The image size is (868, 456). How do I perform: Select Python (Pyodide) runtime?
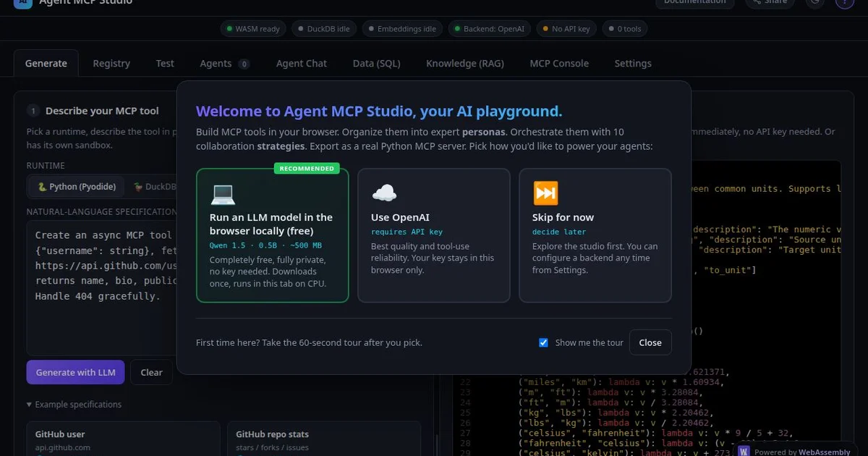[76, 187]
